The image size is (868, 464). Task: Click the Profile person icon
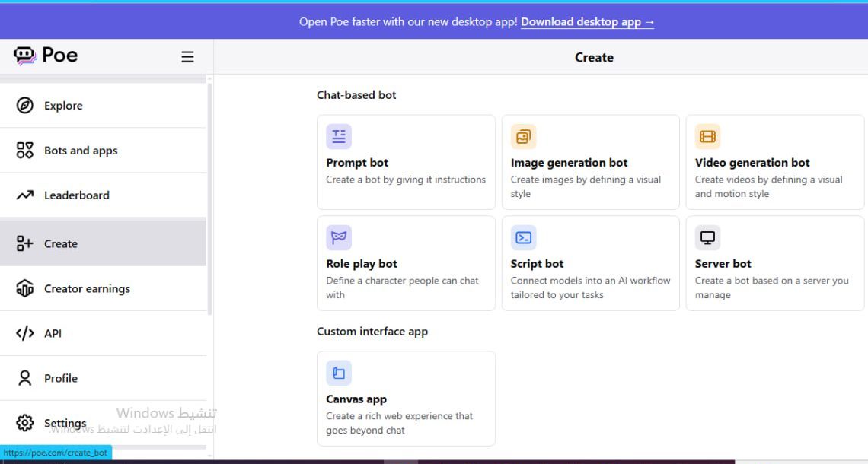25,378
